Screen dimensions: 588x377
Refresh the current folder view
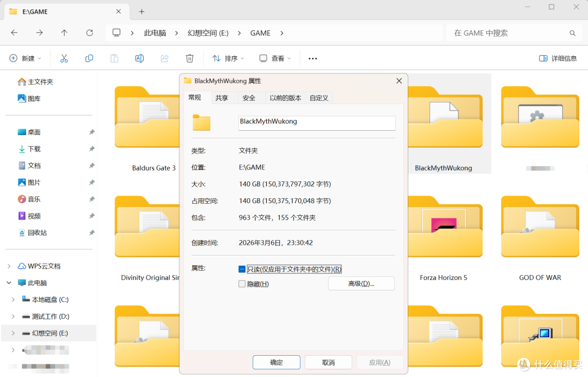pyautogui.click(x=90, y=33)
